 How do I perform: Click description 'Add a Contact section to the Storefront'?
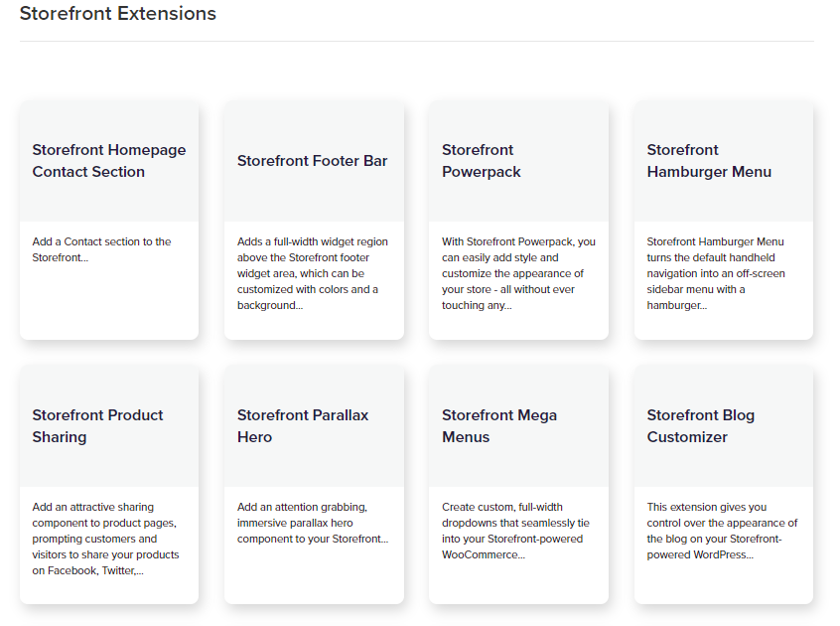102,249
